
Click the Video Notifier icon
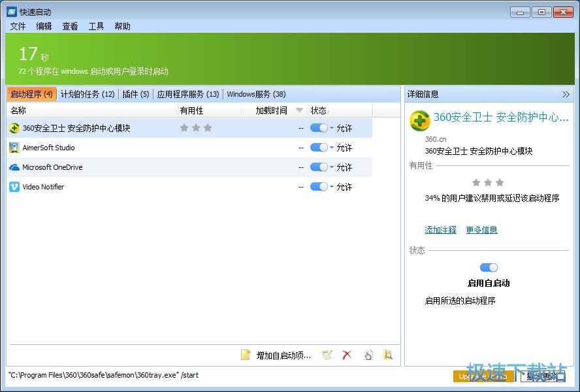pyautogui.click(x=14, y=187)
